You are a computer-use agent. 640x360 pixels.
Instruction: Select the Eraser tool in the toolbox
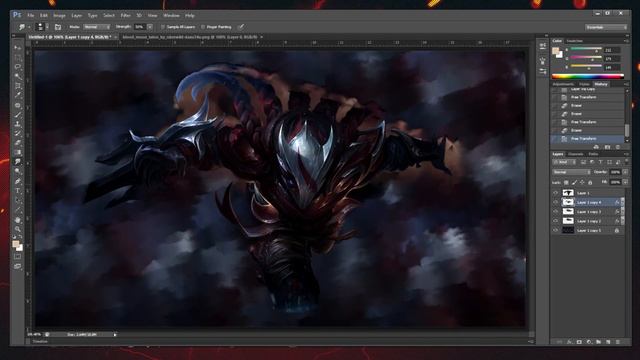(18, 142)
